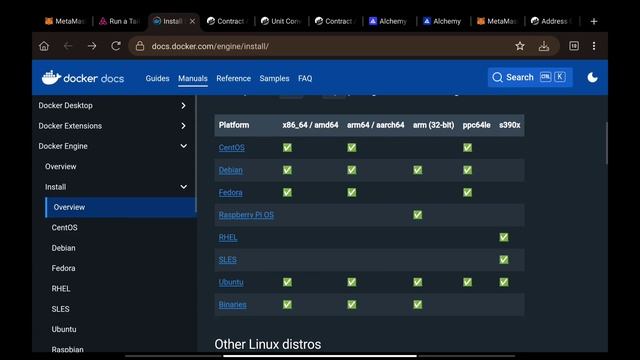Click the Platform column header
The height and width of the screenshot is (360, 640).
234,125
